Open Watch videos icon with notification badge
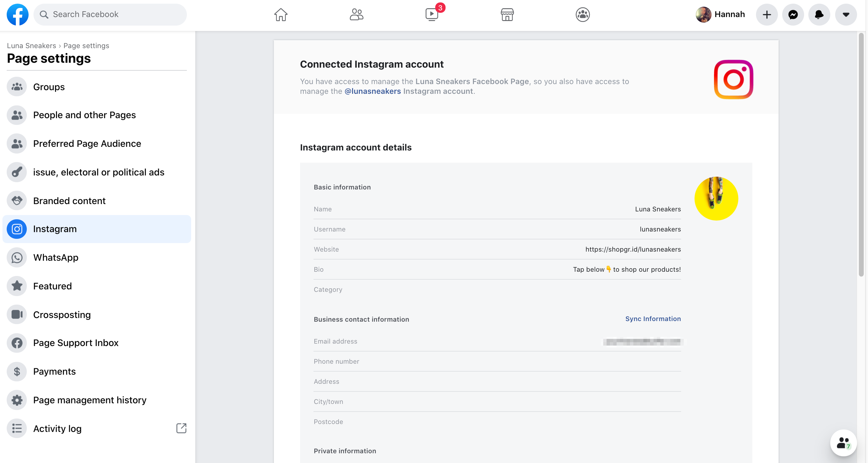This screenshot has width=868, height=463. click(x=432, y=15)
